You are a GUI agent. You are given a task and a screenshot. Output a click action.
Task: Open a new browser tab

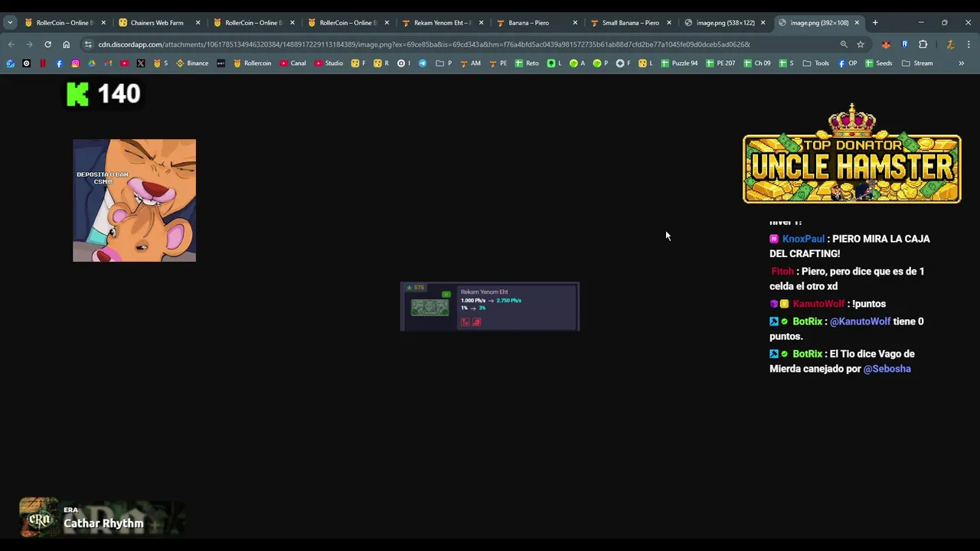(x=875, y=23)
